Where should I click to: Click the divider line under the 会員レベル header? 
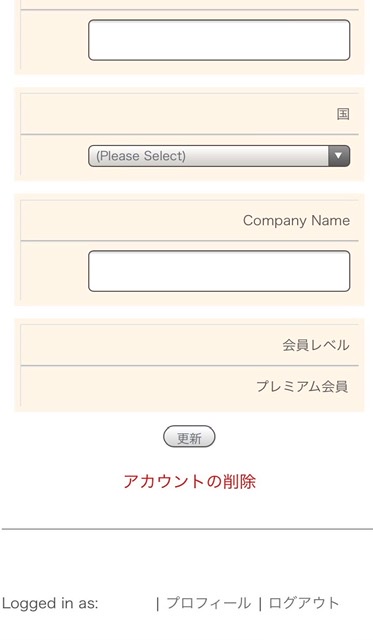(189, 365)
